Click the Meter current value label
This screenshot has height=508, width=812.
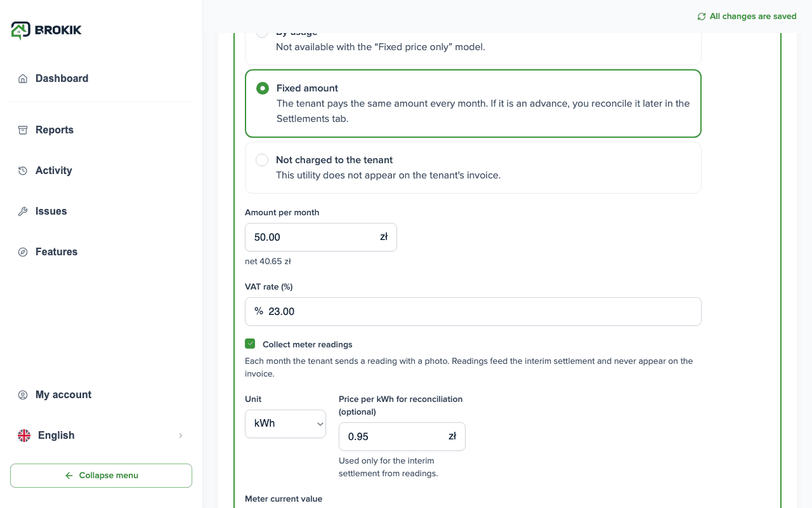click(x=284, y=499)
